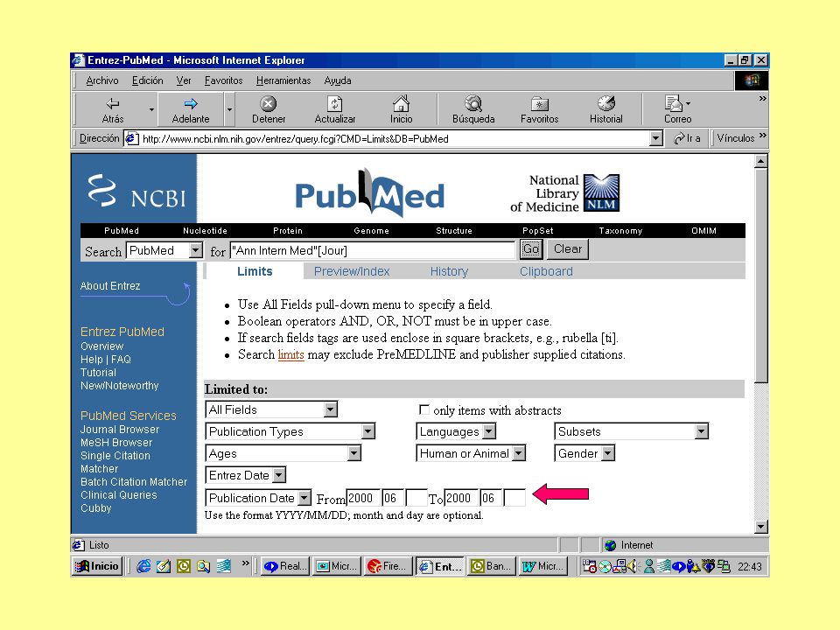
Task: Go to home page via toolbar Inicio house icon
Action: point(402,110)
